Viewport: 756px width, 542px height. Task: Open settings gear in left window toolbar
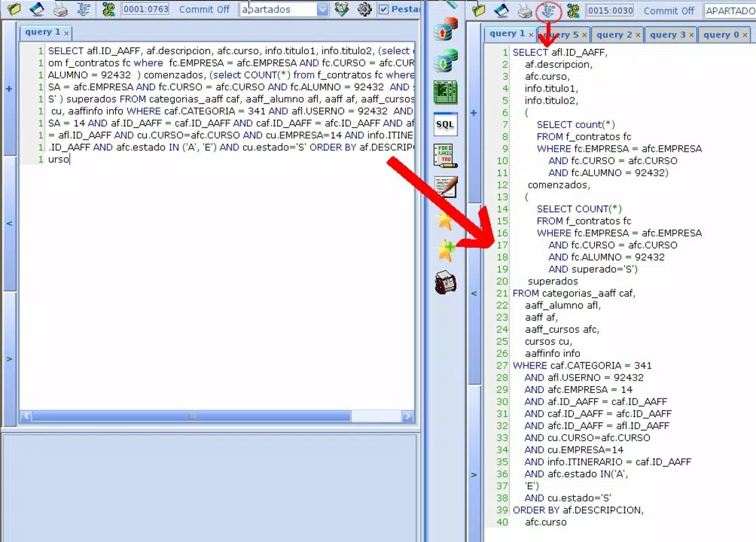click(364, 9)
